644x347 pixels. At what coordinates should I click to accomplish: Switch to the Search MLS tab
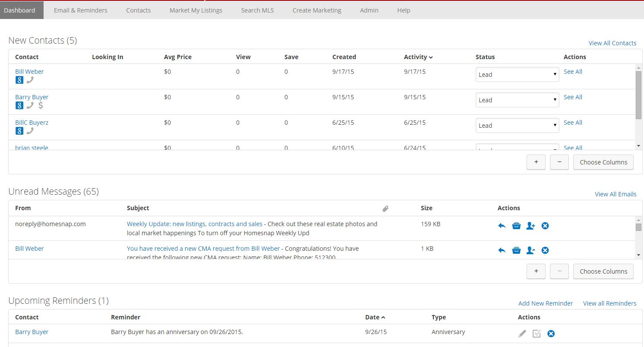coord(257,10)
